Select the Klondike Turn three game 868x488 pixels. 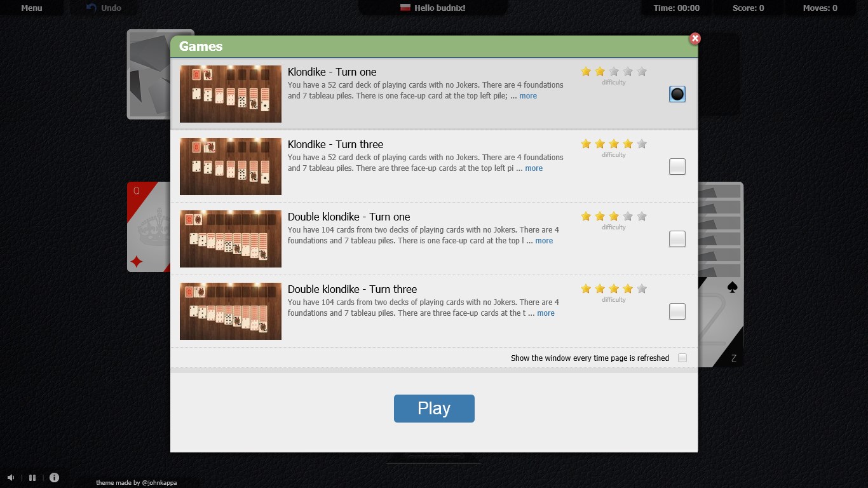click(677, 166)
